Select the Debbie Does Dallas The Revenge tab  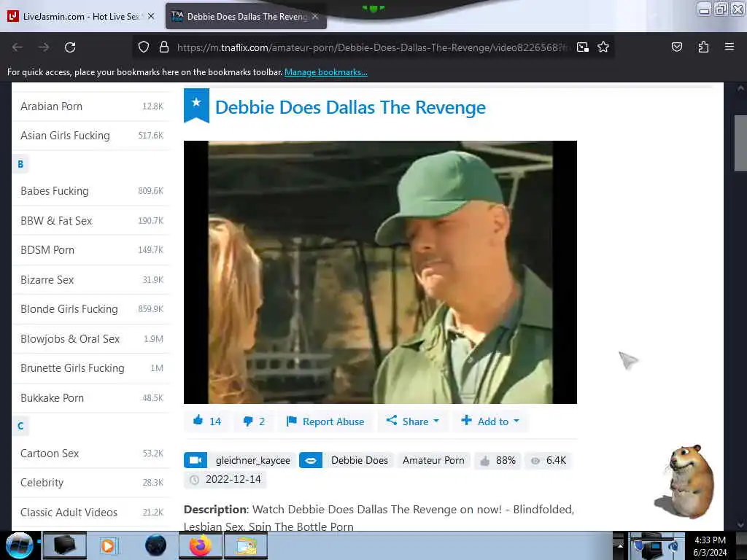(x=246, y=16)
